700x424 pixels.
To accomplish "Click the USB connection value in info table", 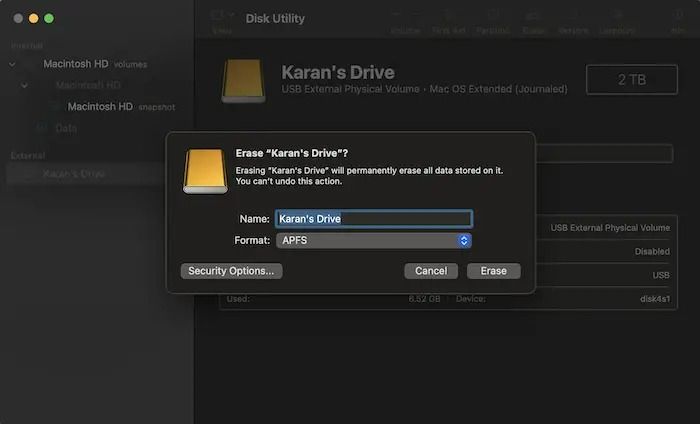I will 661,275.
